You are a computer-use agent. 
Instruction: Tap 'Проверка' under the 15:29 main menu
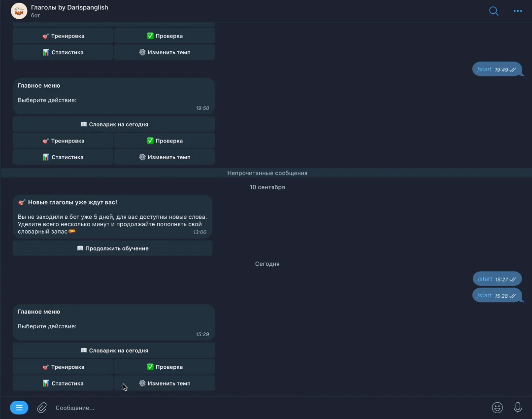point(165,367)
